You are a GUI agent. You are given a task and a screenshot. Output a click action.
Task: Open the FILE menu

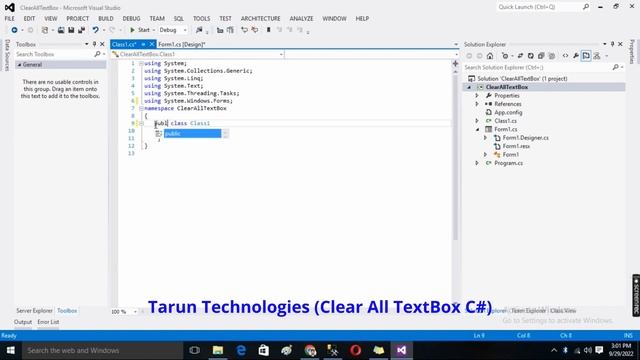(x=9, y=18)
